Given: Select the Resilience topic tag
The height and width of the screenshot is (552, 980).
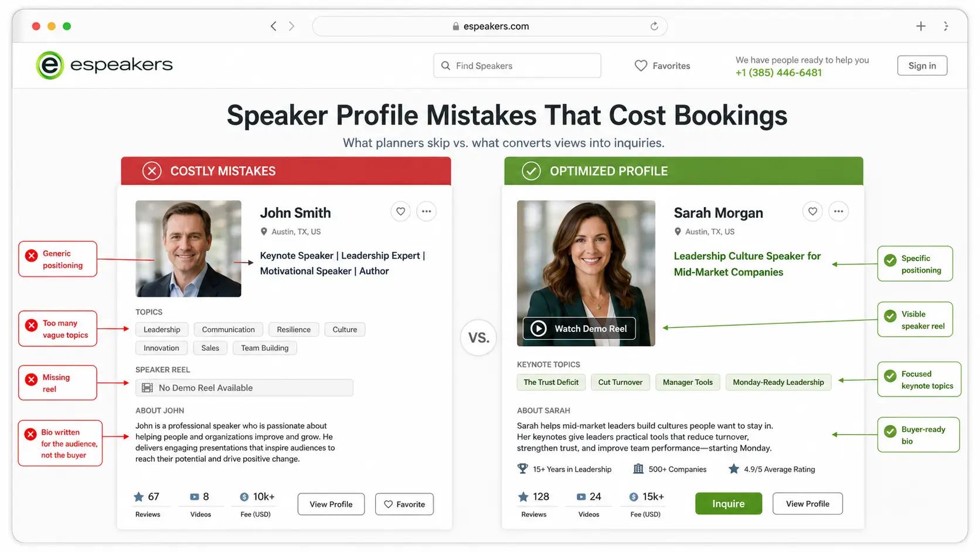Looking at the screenshot, I should coord(294,330).
